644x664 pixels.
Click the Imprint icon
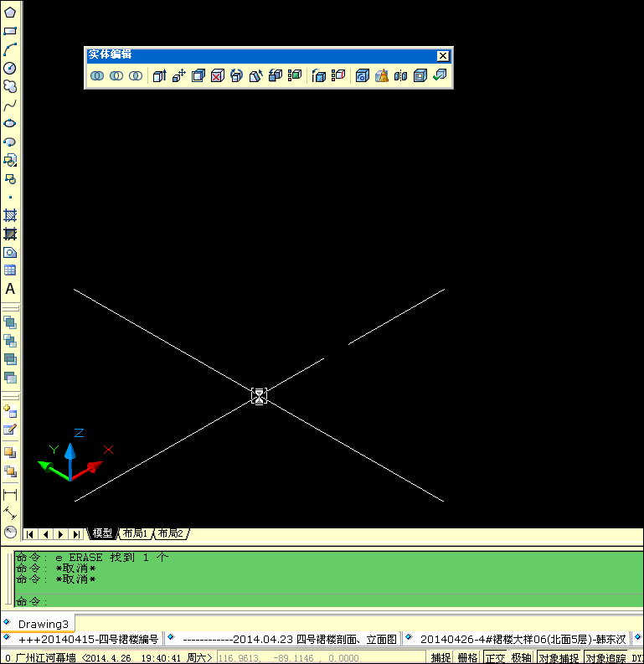coord(363,76)
